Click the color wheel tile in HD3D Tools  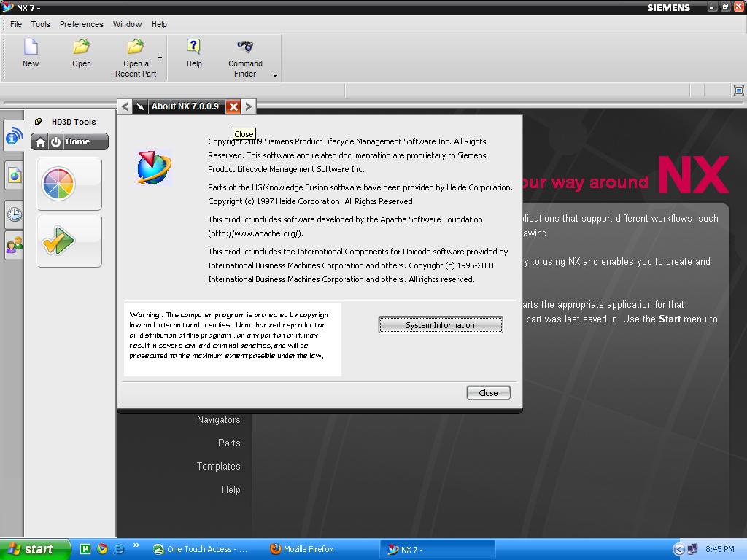(69, 184)
